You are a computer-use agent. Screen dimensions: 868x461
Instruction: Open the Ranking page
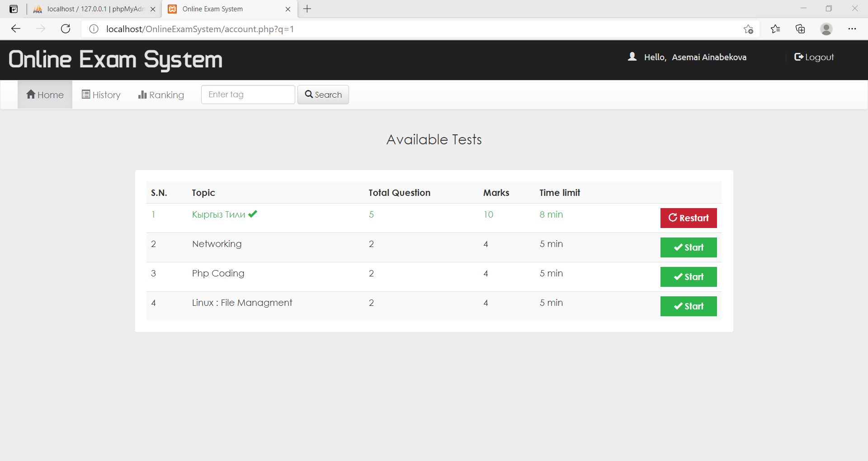161,95
